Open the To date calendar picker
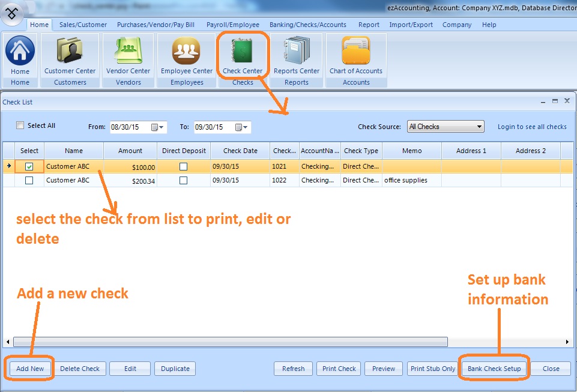Image resolution: width=577 pixels, height=392 pixels. (x=241, y=127)
